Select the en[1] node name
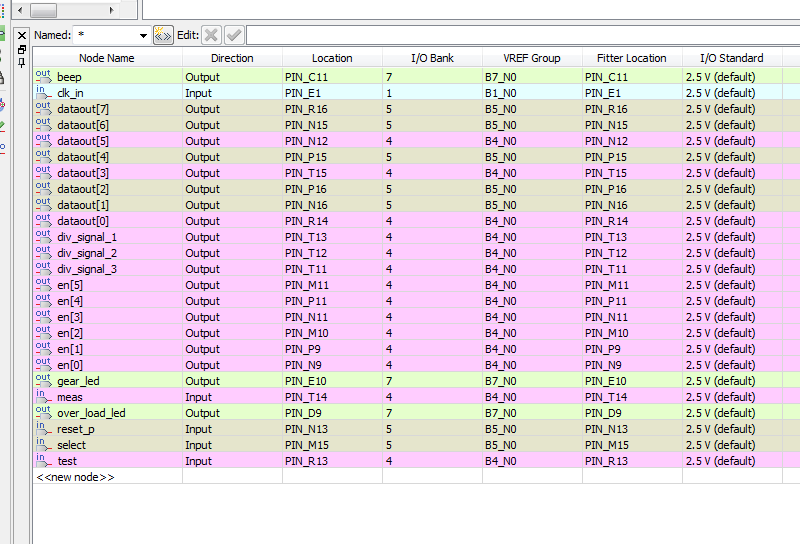 click(x=70, y=349)
